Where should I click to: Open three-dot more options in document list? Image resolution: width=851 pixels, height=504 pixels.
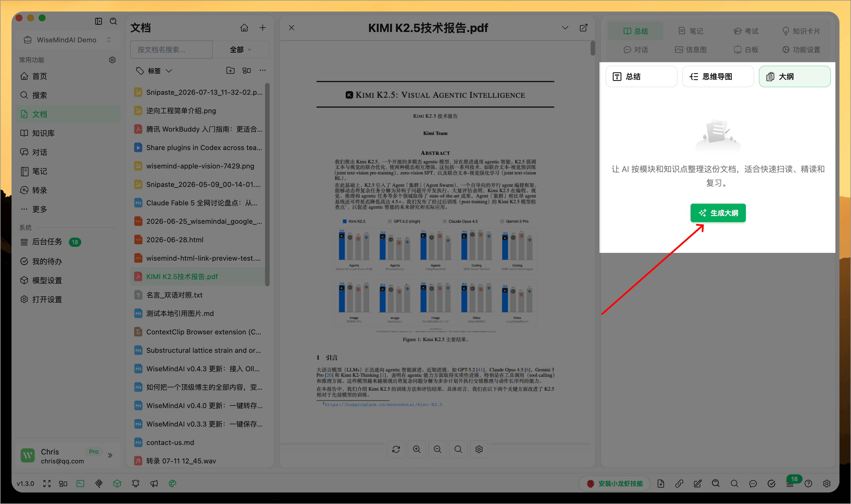[x=263, y=70]
